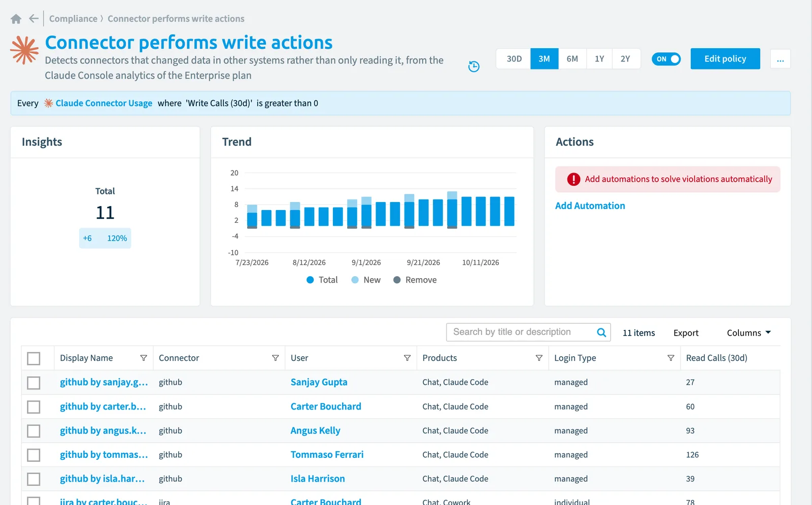The width and height of the screenshot is (812, 505).
Task: Check the github by sanjay.g… row
Action: [33, 383]
